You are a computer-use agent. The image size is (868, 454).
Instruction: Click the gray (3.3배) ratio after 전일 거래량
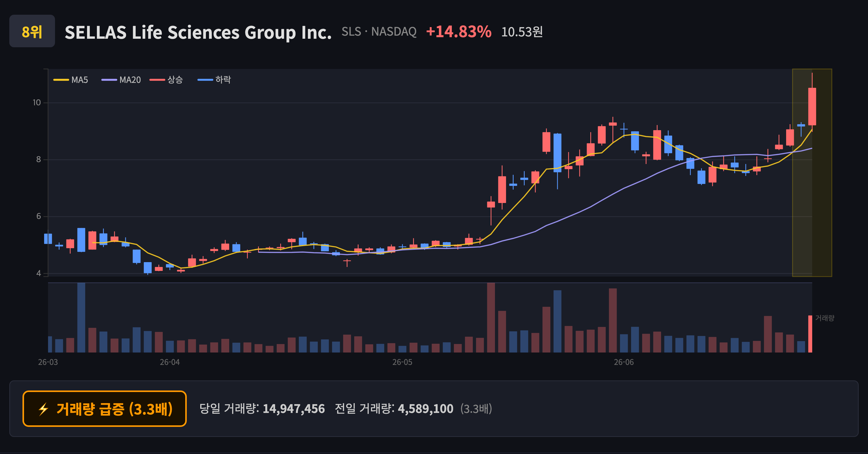[x=476, y=409]
